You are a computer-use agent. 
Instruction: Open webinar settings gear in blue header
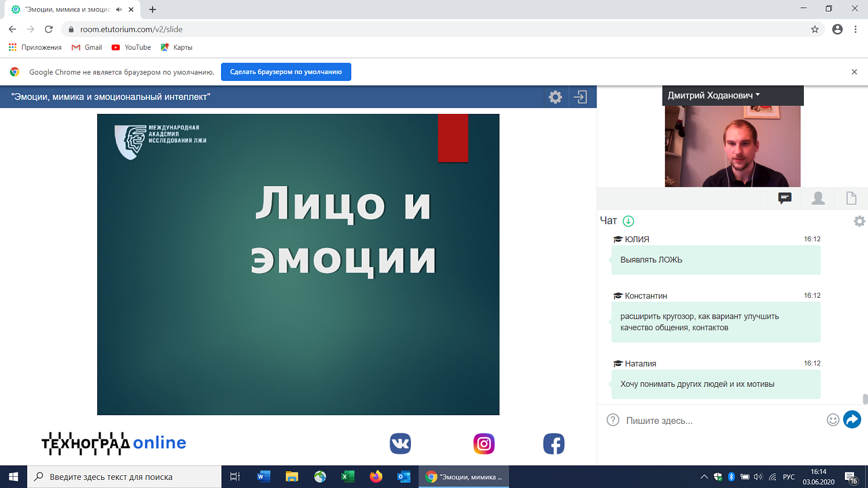pyautogui.click(x=556, y=97)
